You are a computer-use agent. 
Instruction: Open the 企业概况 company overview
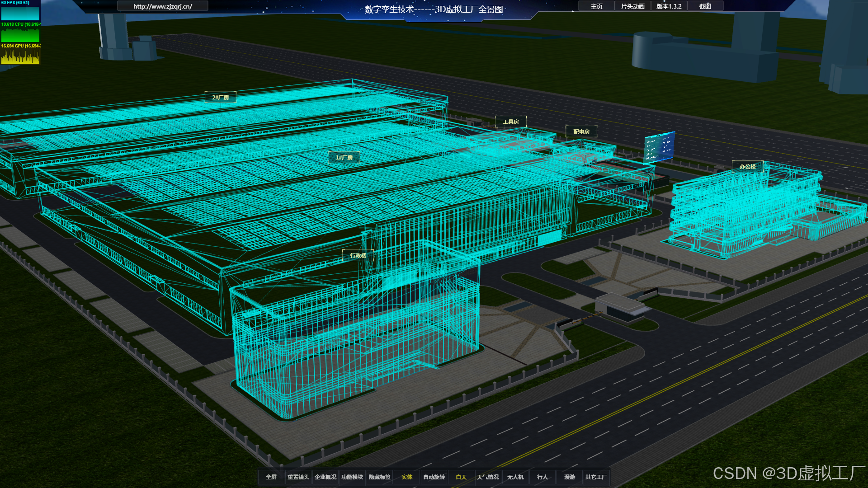coord(325,477)
